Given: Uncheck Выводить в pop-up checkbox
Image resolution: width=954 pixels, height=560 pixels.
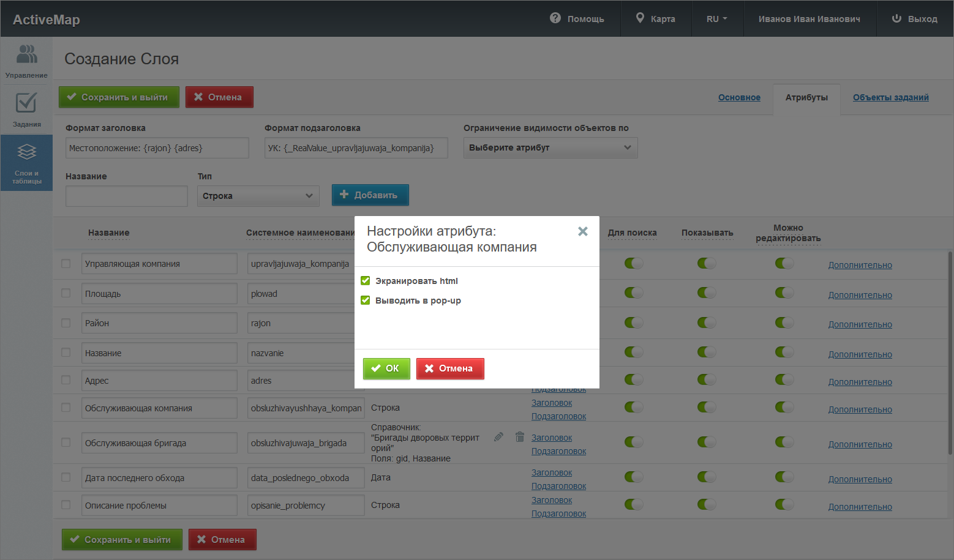Looking at the screenshot, I should (x=366, y=301).
